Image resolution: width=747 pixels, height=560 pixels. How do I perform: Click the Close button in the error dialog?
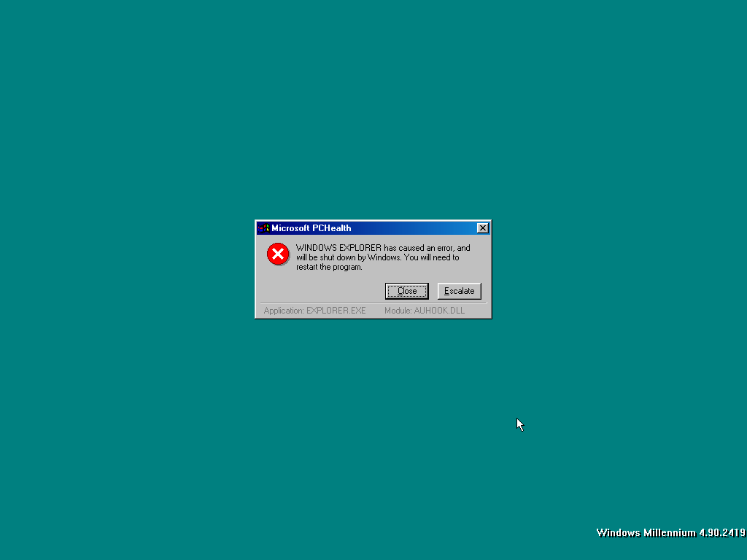click(x=407, y=291)
